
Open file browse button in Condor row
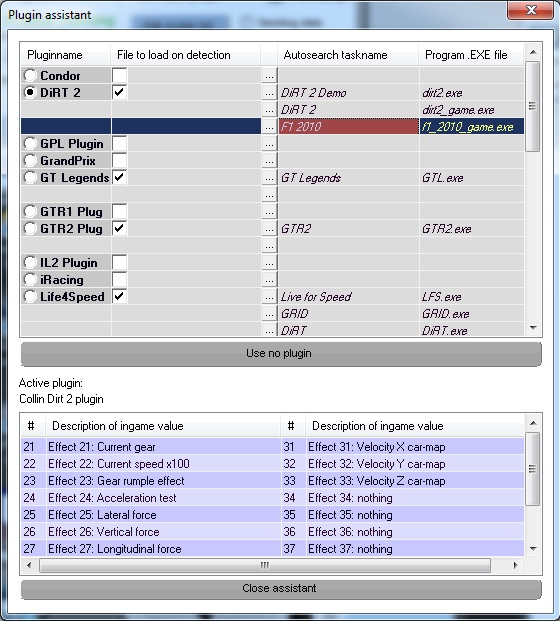point(269,75)
